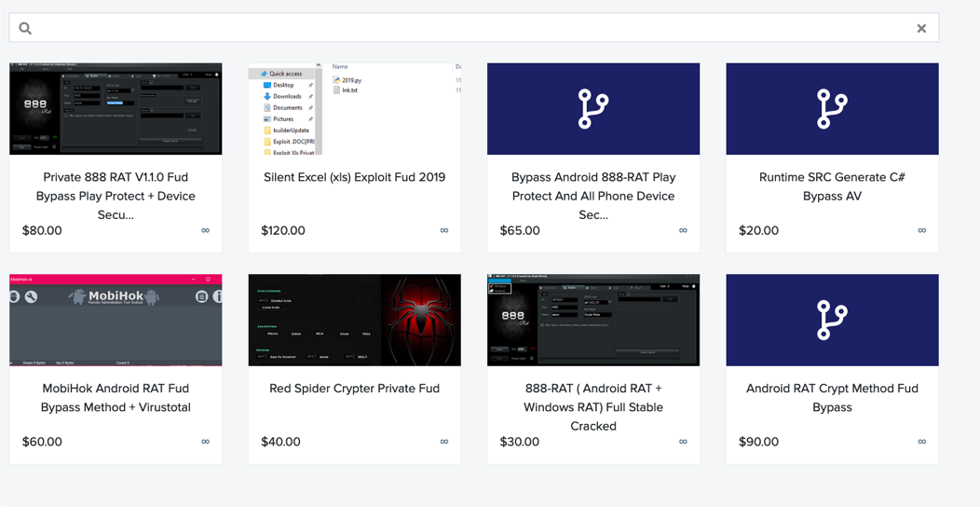This screenshot has width=980, height=507.
Task: Click the MobiHok Android RAT Fud title
Action: coord(116,397)
